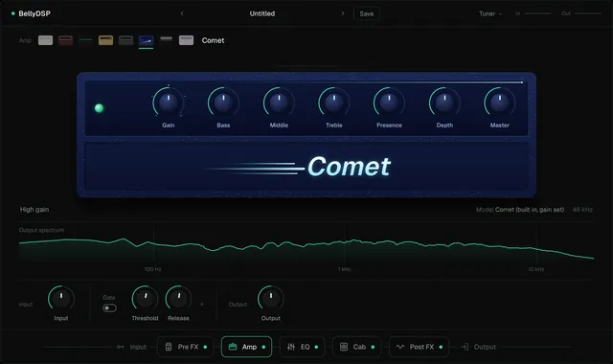Click the Post FX wave icon

[x=400, y=347]
